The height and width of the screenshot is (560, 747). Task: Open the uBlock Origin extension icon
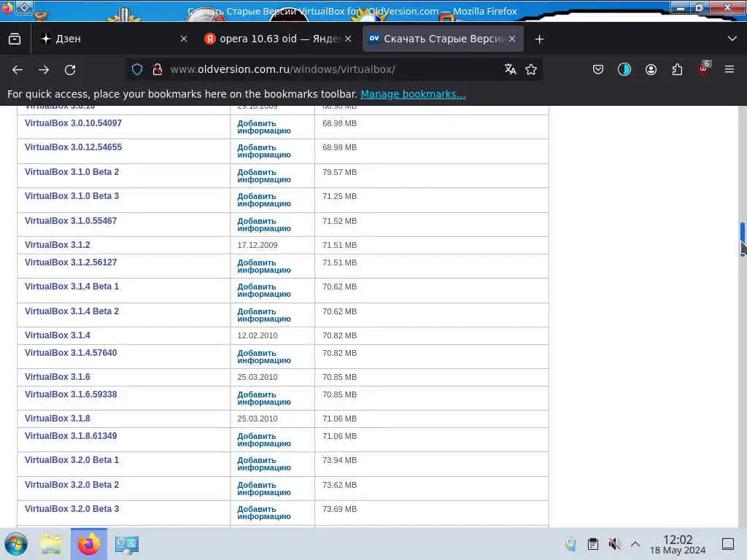(x=703, y=69)
